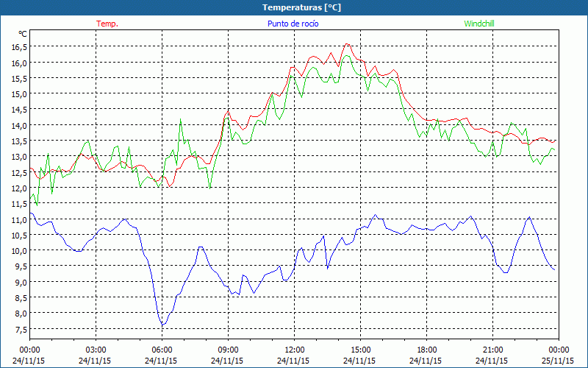Click the '°C' unit label on the axis
Viewport: 588px width, 368px height.
tap(23, 34)
